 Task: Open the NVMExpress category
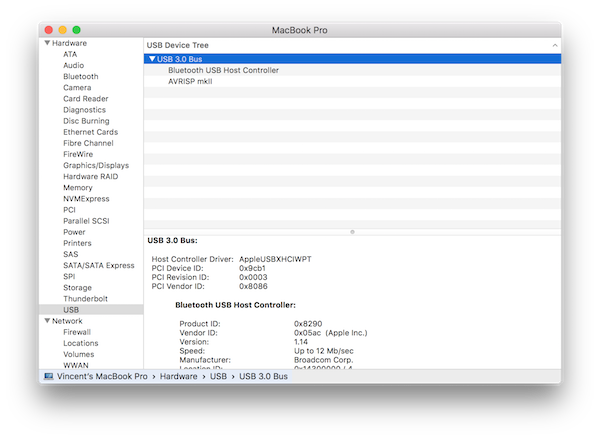pyautogui.click(x=86, y=199)
